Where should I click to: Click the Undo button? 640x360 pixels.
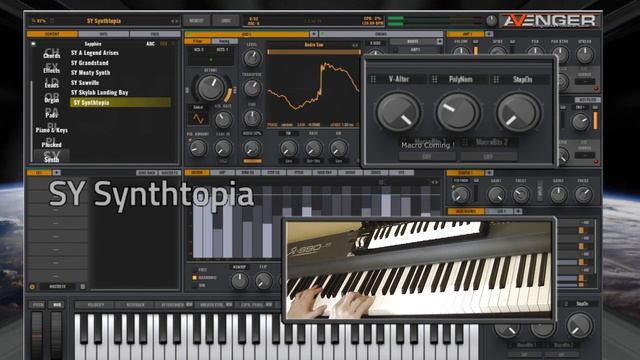tap(226, 20)
